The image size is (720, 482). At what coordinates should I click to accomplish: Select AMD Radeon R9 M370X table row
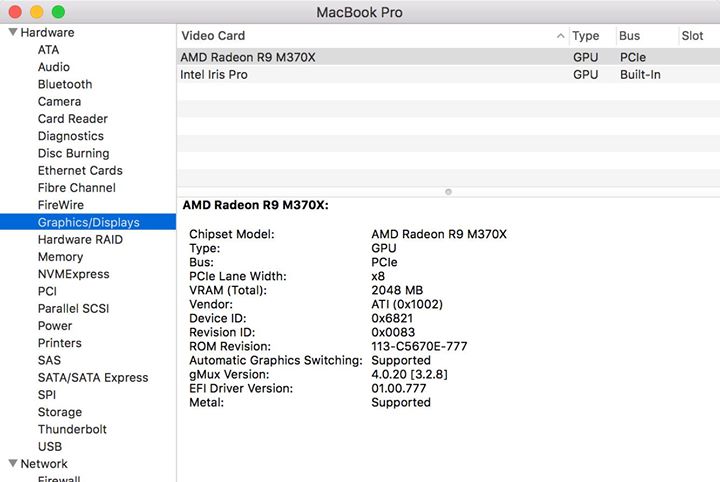(448, 57)
